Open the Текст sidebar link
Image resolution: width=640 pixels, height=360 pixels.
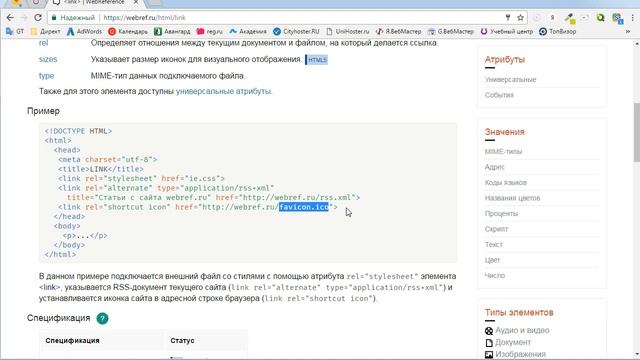[493, 244]
